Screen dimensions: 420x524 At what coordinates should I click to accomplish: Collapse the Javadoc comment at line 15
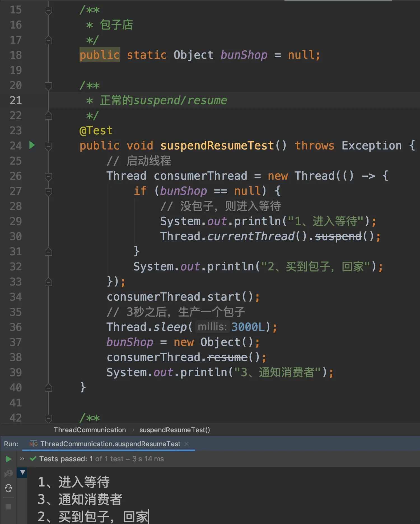[x=48, y=11]
